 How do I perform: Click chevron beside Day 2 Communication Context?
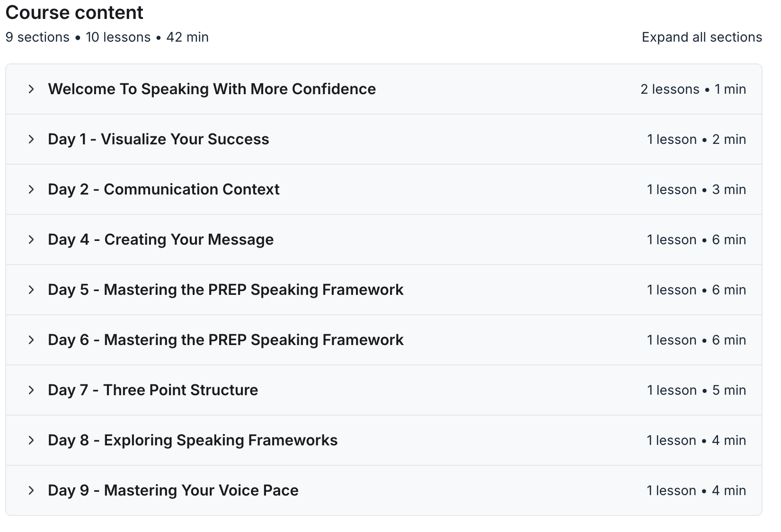click(x=31, y=189)
